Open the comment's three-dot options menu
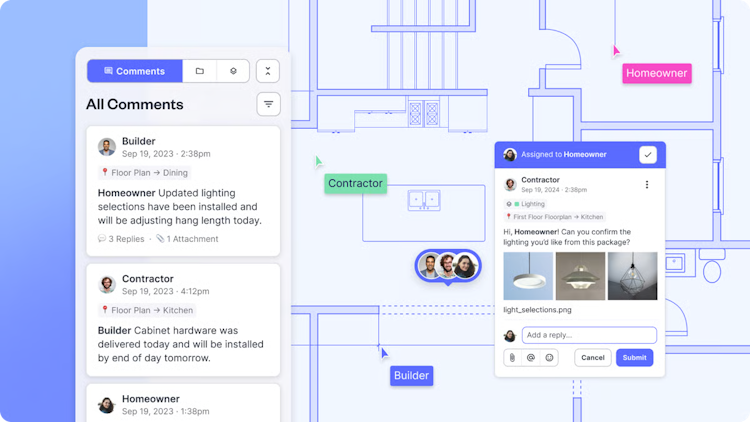This screenshot has width=750, height=422. point(647,185)
